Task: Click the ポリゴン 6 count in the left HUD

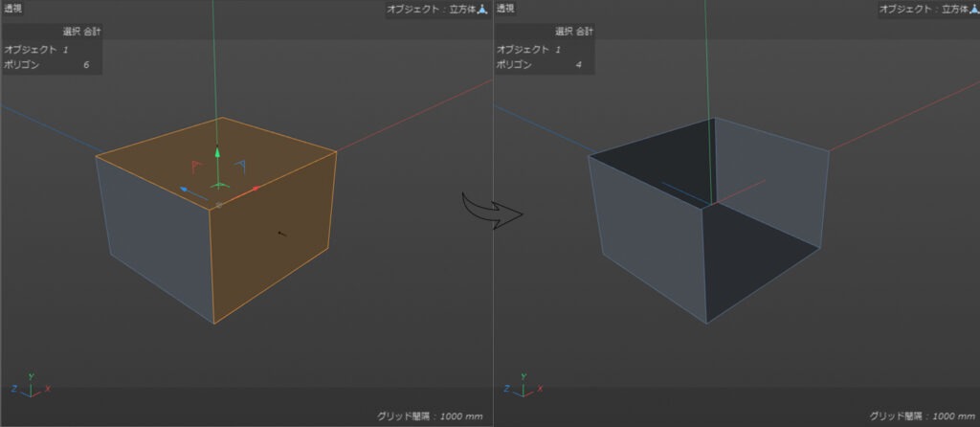Action: coord(49,64)
